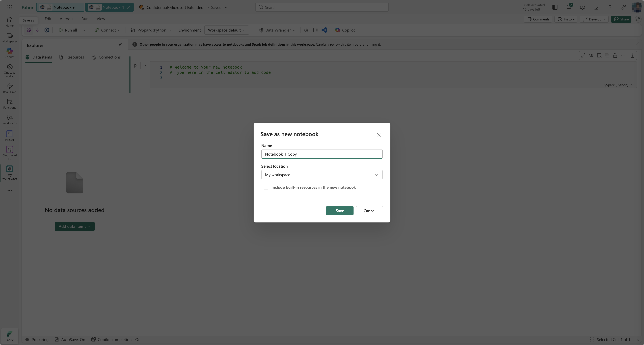Screen dimensions: 644x345
Task: Clear cell output icon
Action: click(599, 55)
